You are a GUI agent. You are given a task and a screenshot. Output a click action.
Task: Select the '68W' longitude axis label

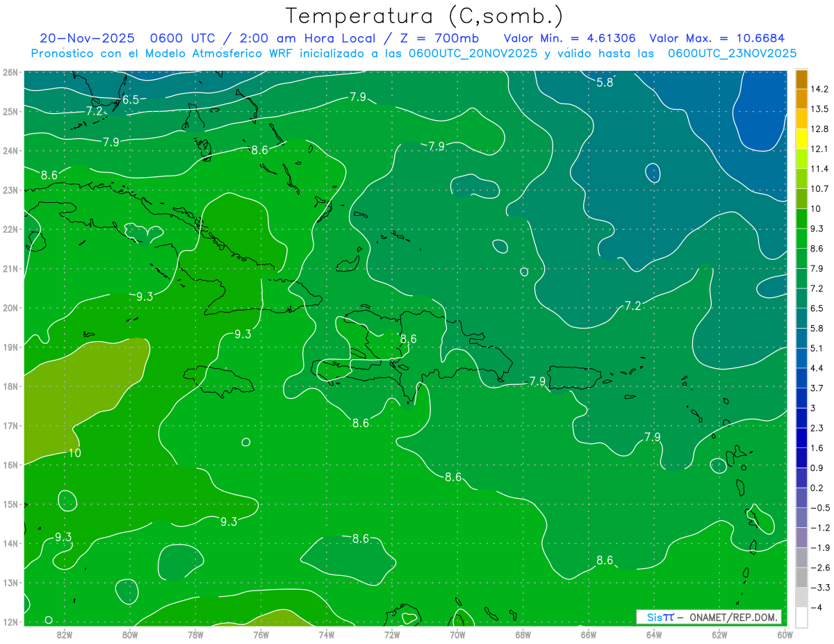(x=523, y=634)
